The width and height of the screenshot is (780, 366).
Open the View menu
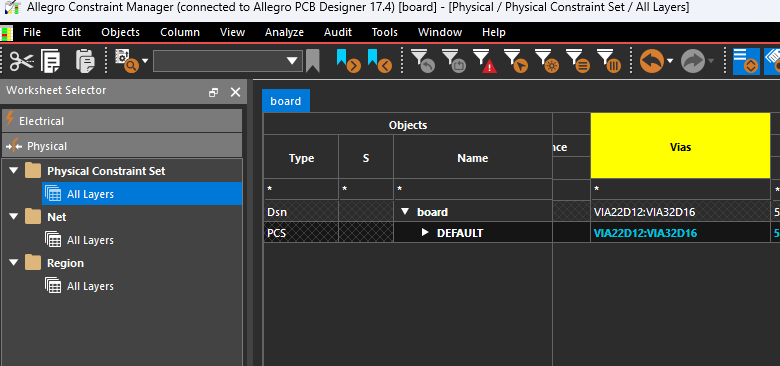click(232, 32)
